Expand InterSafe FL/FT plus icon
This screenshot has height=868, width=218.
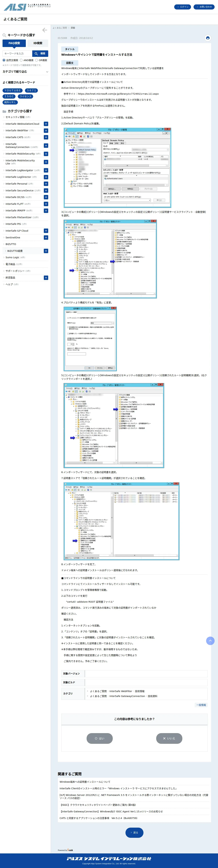click(x=46, y=204)
